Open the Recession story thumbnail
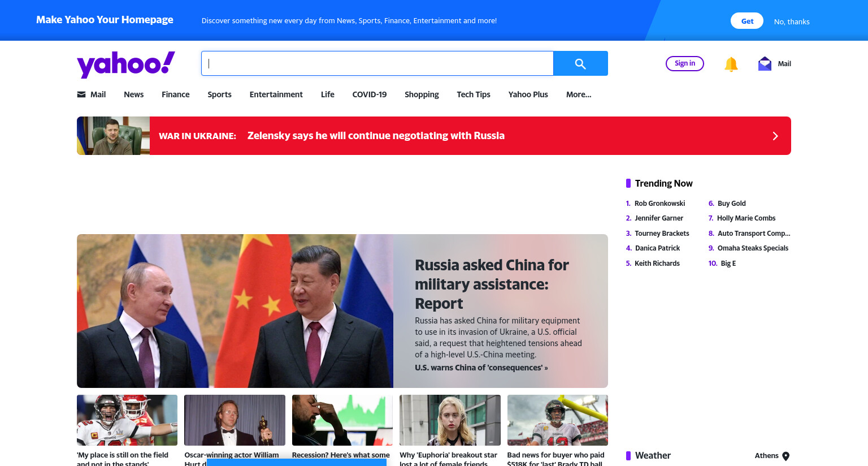 click(342, 420)
